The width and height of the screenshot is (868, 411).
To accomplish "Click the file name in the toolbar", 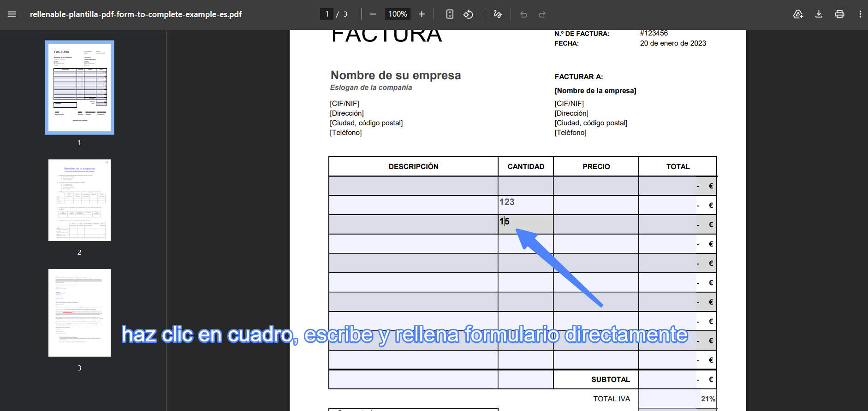I will pyautogui.click(x=136, y=14).
